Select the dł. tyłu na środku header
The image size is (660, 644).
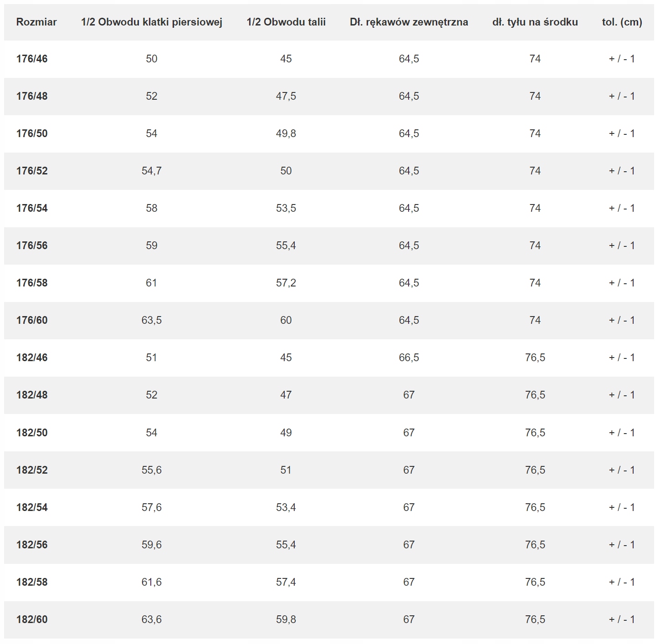click(535, 22)
